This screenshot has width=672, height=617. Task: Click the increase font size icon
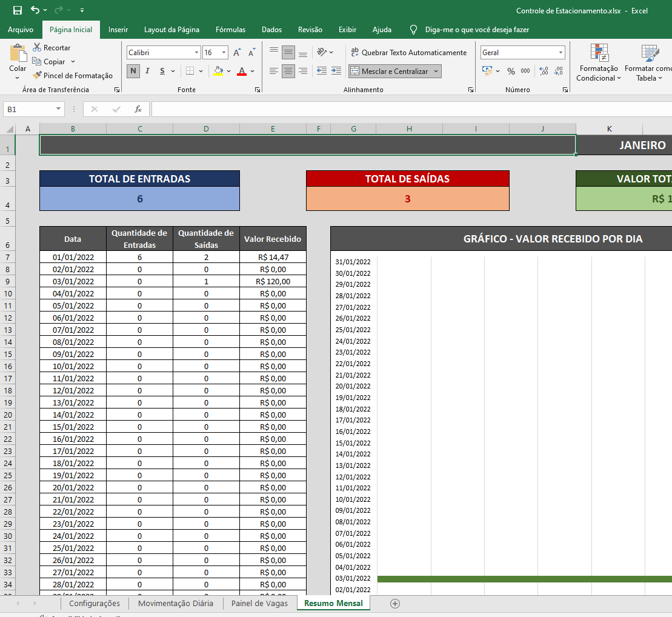tap(237, 53)
